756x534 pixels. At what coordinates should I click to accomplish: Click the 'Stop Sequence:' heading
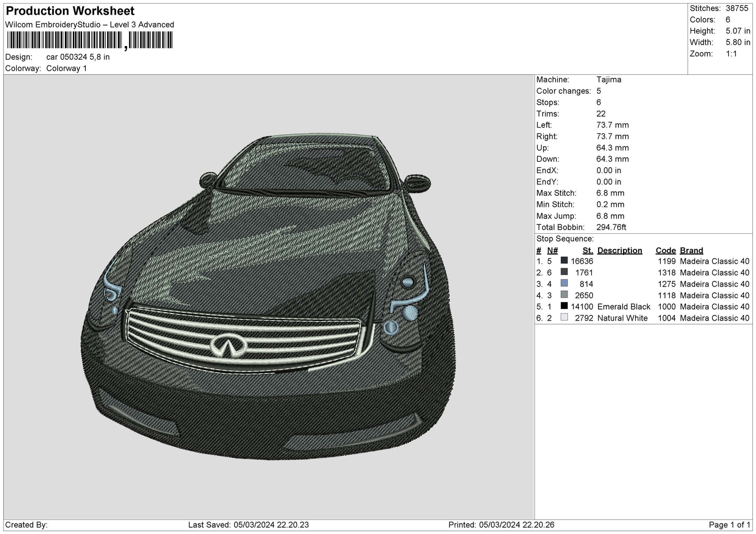click(565, 239)
